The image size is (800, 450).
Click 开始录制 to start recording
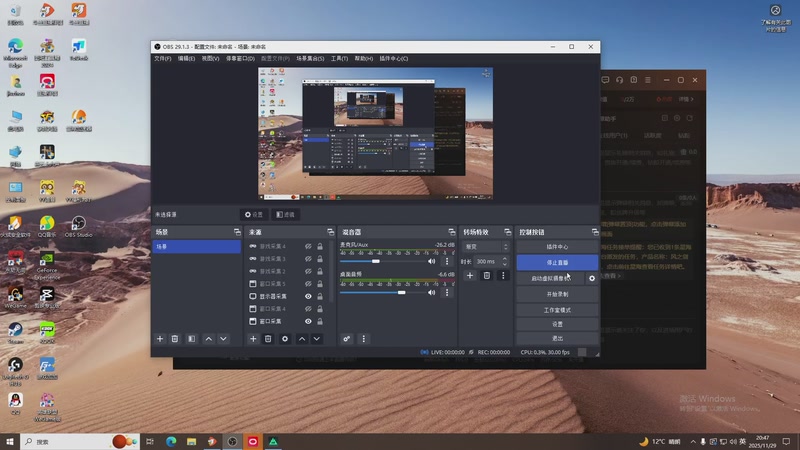click(557, 294)
